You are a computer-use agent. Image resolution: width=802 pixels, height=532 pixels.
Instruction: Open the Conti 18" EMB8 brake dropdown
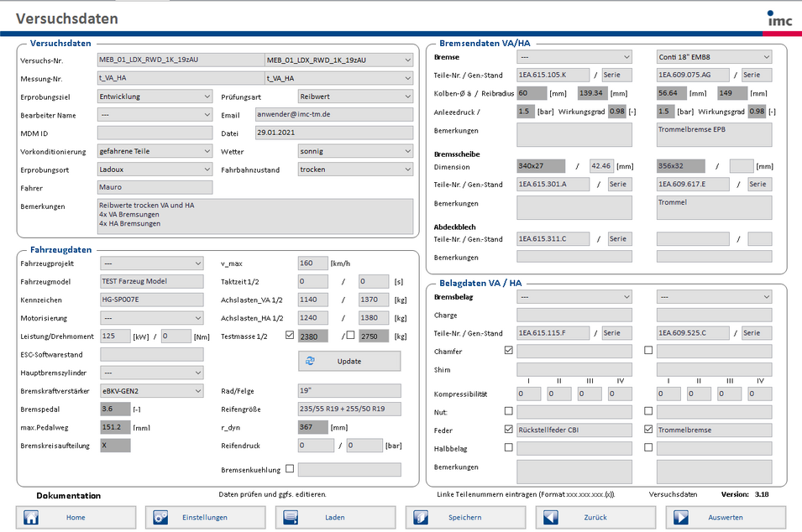(x=766, y=57)
